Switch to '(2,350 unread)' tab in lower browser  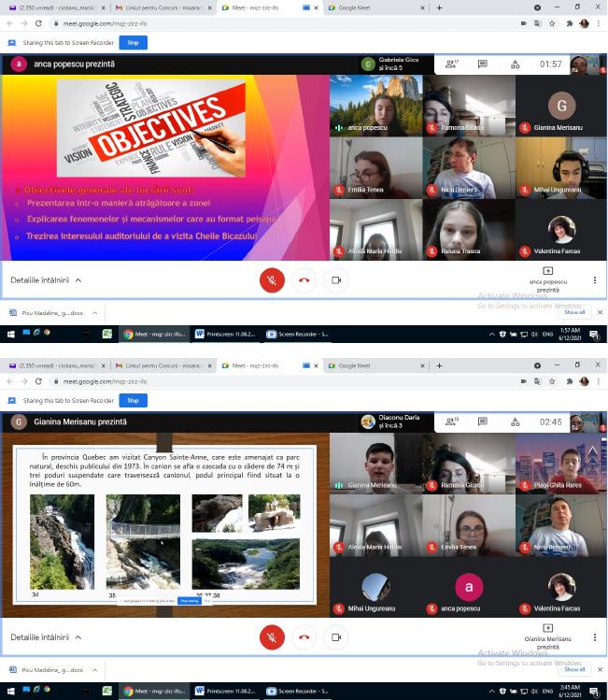click(57, 365)
